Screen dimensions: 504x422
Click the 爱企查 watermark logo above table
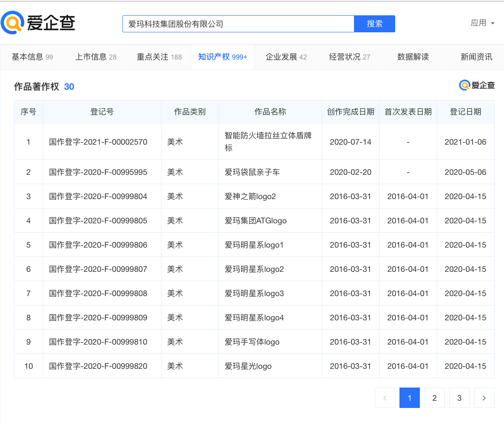point(477,86)
